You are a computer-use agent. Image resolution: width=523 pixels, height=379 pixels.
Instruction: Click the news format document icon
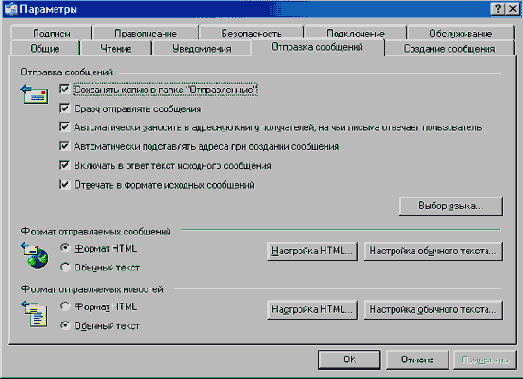click(x=35, y=314)
